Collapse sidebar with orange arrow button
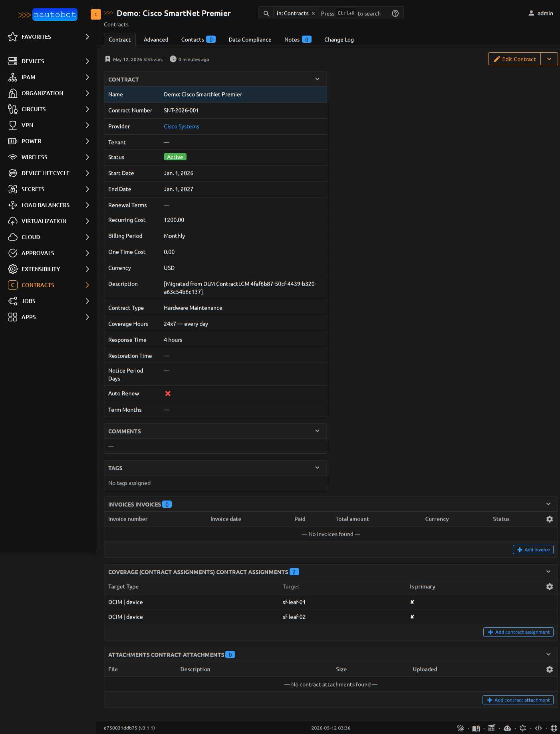 96,14
